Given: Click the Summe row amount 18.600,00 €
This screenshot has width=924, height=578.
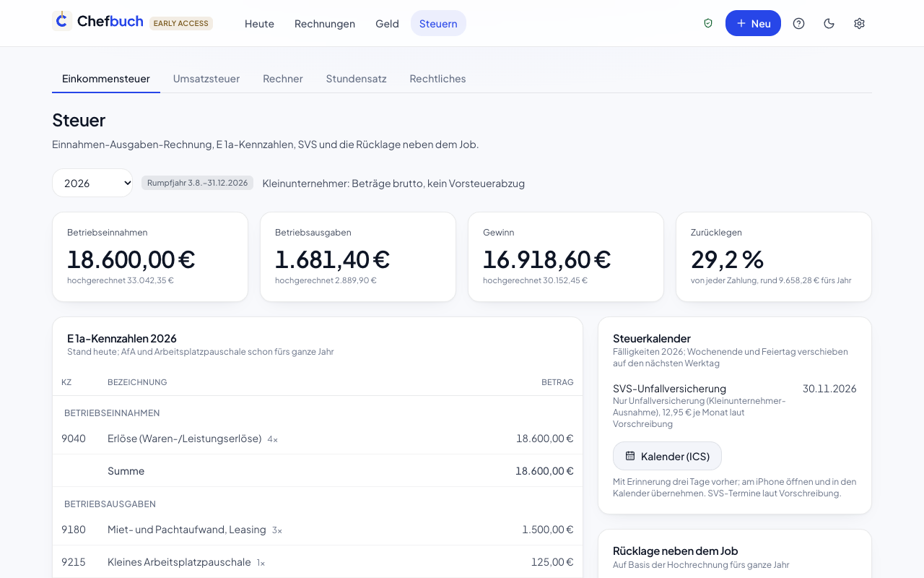Looking at the screenshot, I should coord(544,471).
